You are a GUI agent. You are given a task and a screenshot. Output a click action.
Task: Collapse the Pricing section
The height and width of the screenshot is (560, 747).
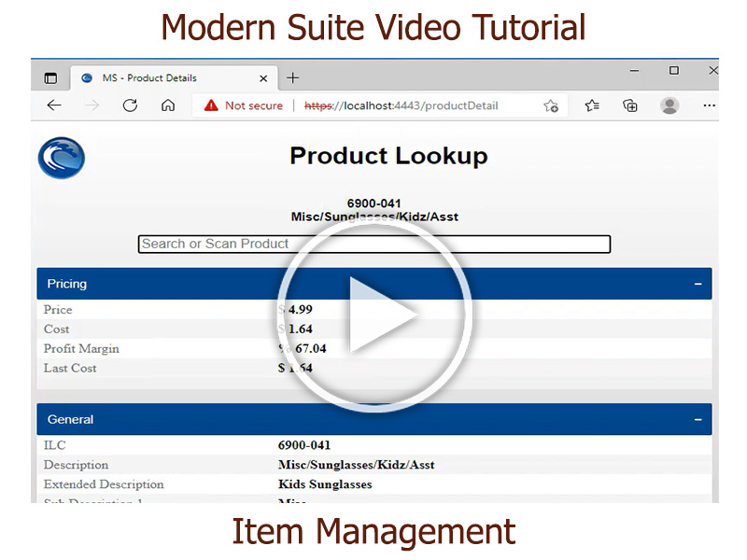click(x=698, y=284)
